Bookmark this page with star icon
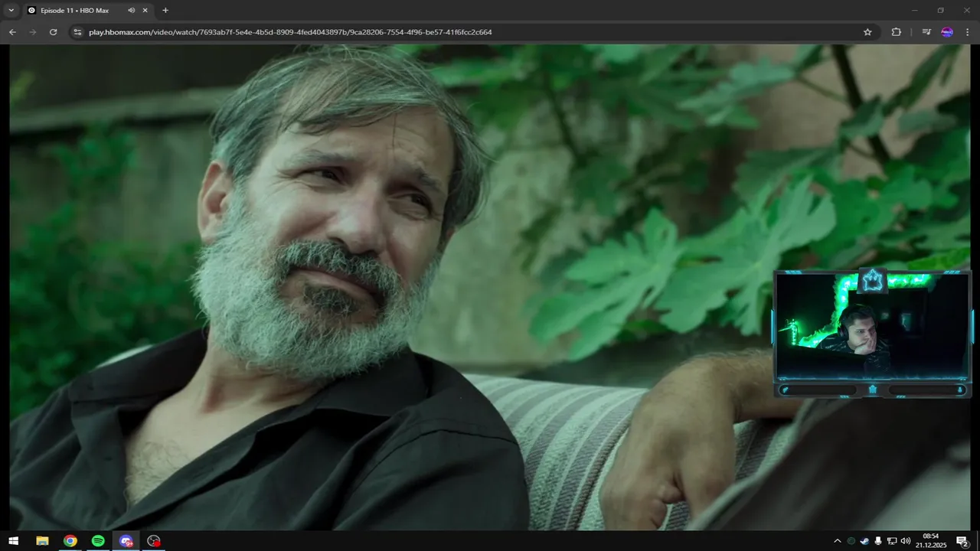 867,32
